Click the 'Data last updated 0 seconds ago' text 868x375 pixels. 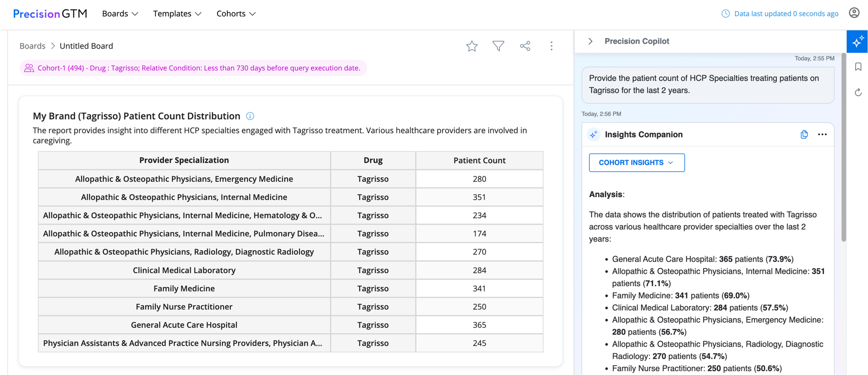tap(786, 13)
